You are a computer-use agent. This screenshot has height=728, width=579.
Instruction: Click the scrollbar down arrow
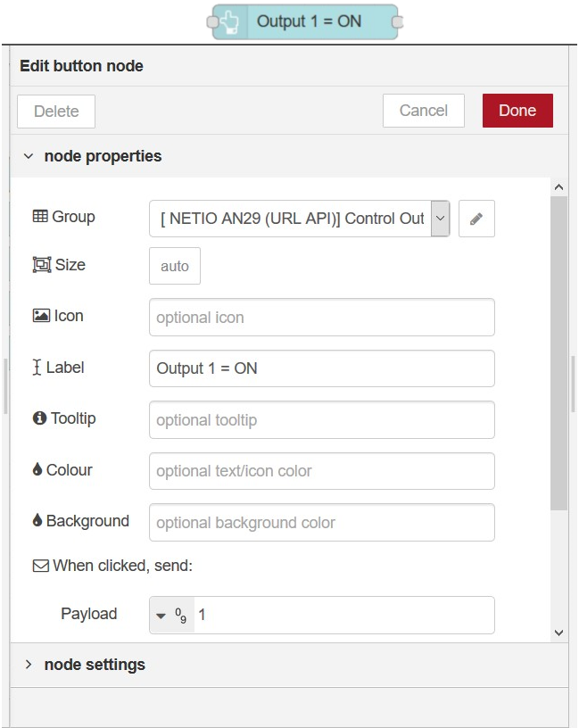coord(559,633)
